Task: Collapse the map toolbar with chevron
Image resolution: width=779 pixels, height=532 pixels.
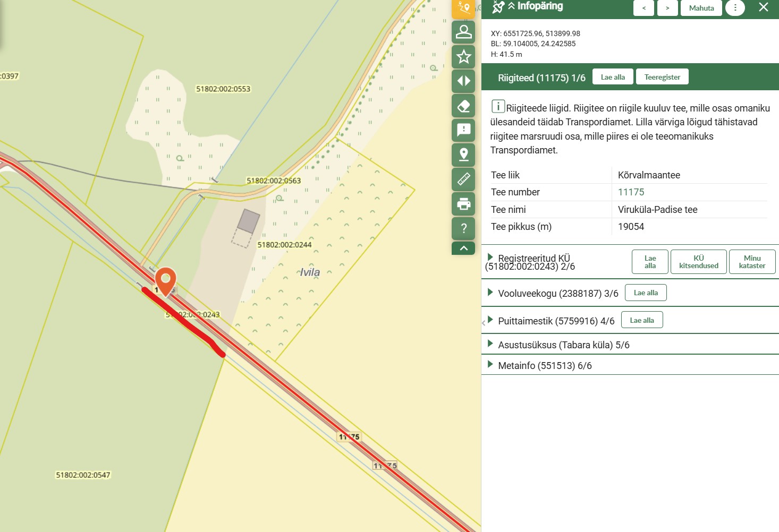Action: [x=463, y=248]
